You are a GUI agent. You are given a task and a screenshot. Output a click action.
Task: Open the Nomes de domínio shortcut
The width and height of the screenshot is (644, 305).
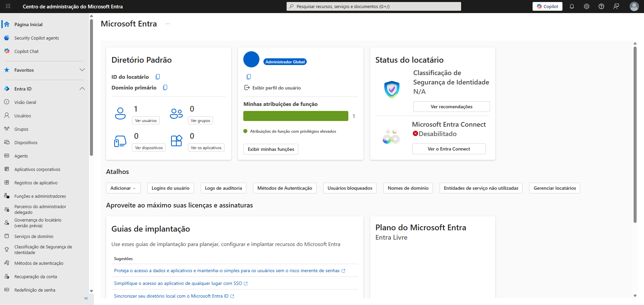point(408,188)
